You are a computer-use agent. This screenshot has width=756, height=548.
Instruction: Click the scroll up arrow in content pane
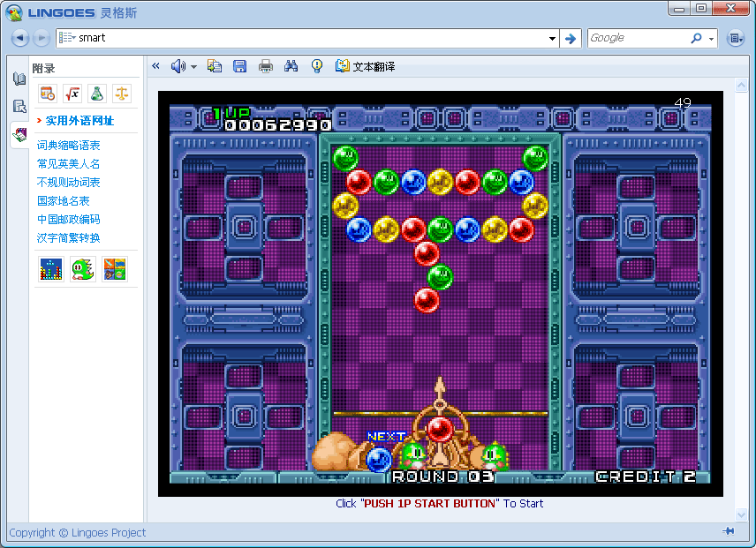(x=741, y=86)
